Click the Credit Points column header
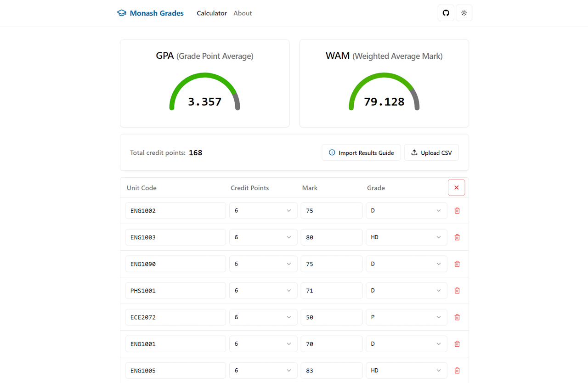 click(250, 188)
